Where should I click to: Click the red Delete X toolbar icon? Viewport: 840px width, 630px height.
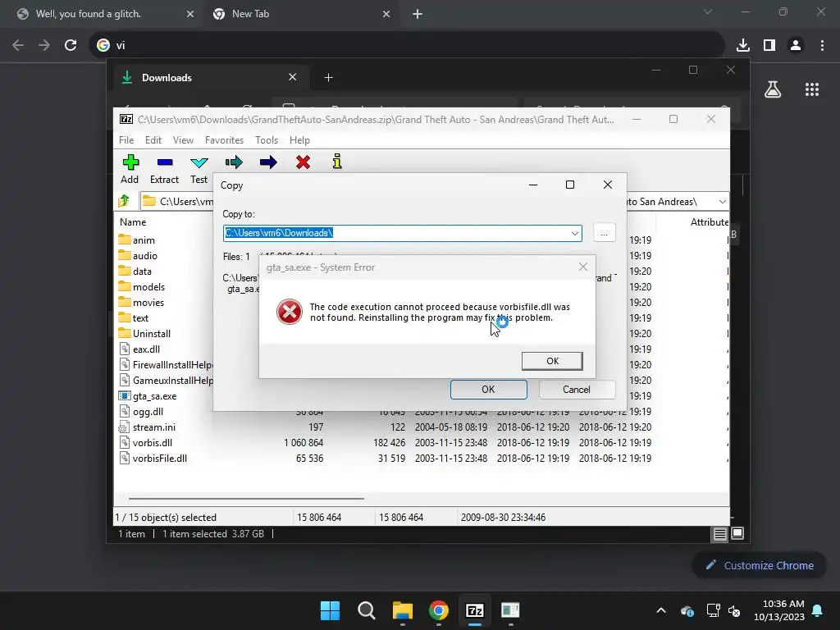(303, 162)
